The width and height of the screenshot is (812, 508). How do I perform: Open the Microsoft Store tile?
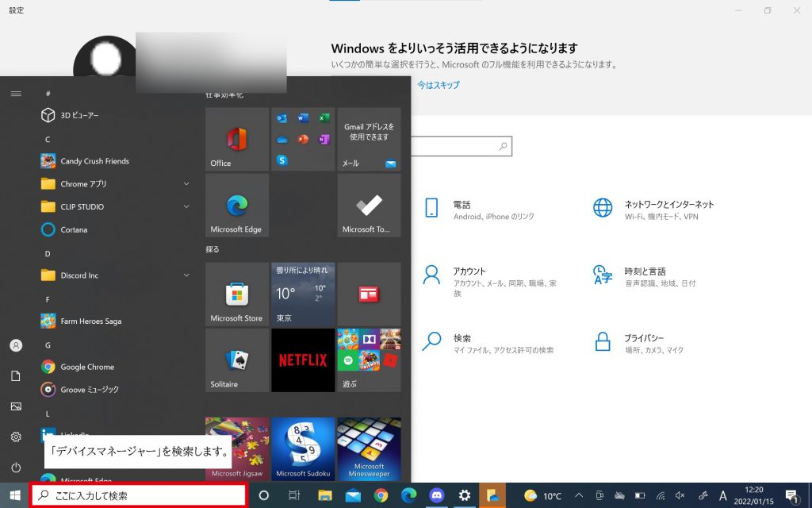coord(237,294)
